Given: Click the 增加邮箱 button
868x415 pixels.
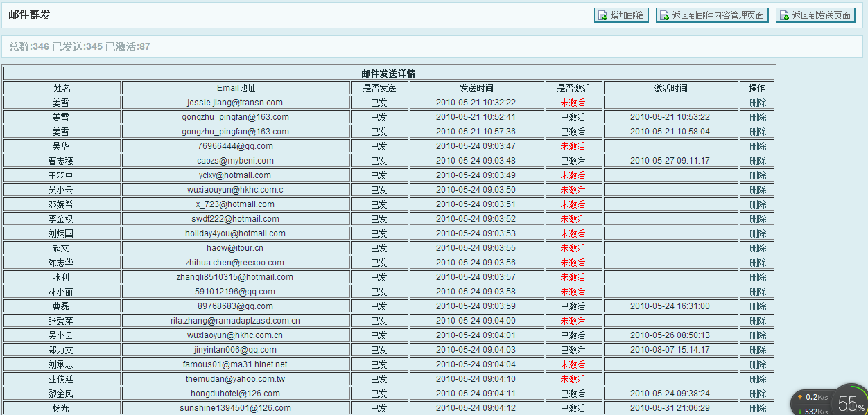Looking at the screenshot, I should click(621, 15).
